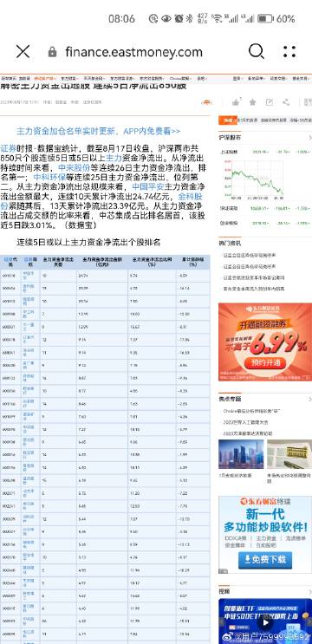Viewport: 312px width, 644px height.
Task: Click the comment/edit icon under the headline
Action: coord(270,102)
